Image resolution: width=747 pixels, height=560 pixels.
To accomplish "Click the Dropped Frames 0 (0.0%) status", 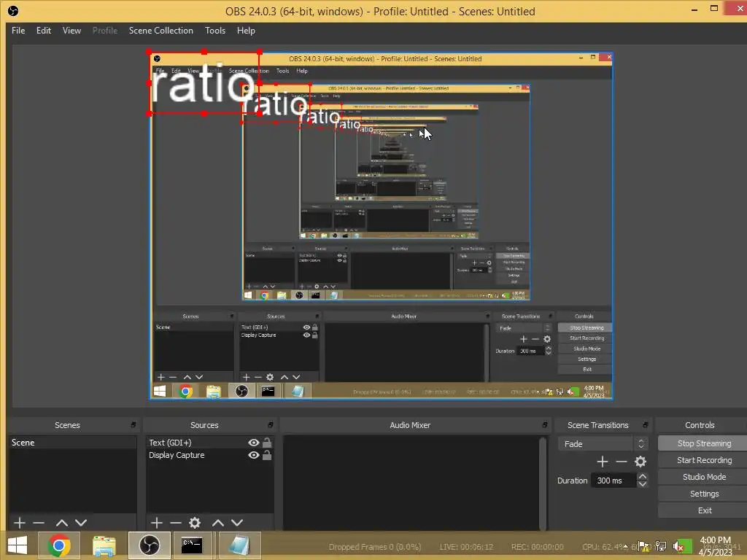I will 374,547.
